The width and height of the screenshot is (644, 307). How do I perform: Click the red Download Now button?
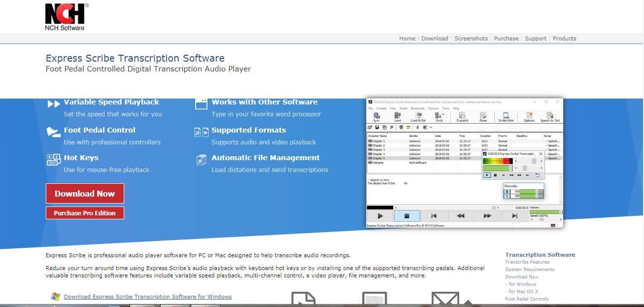(x=85, y=194)
